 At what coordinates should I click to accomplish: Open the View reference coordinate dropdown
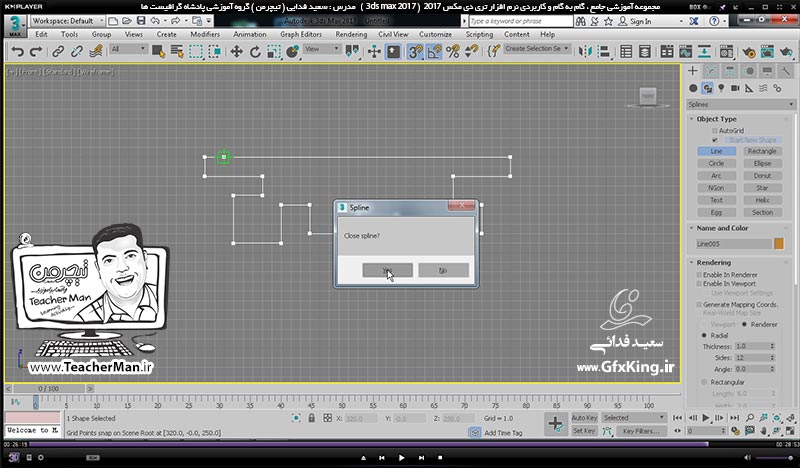pyautogui.click(x=321, y=49)
